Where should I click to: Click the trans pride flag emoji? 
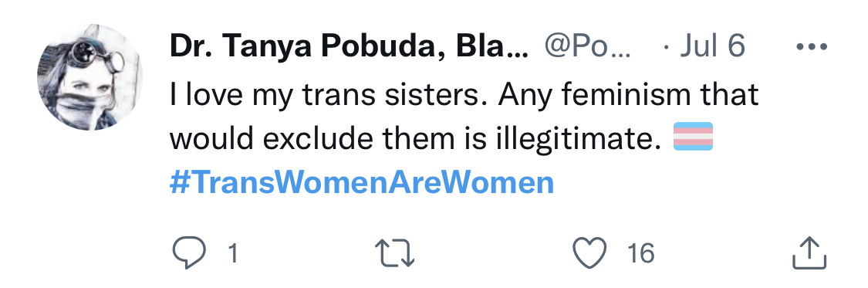693,136
